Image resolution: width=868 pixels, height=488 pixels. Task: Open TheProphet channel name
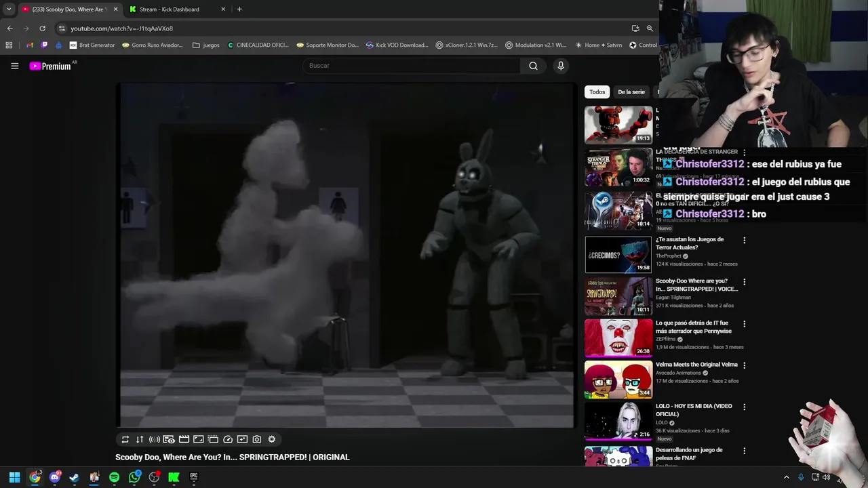pos(668,256)
